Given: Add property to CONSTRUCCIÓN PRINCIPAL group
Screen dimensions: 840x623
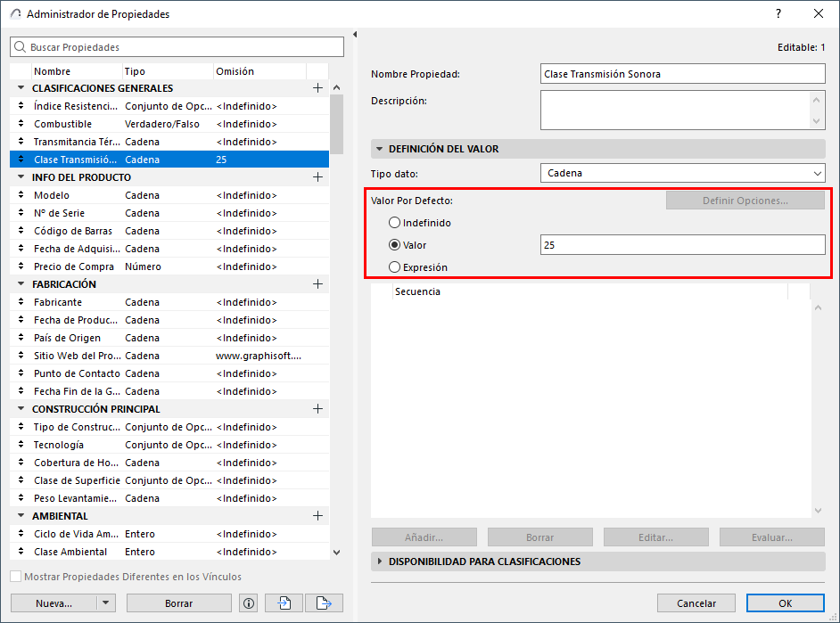Looking at the screenshot, I should [x=317, y=409].
